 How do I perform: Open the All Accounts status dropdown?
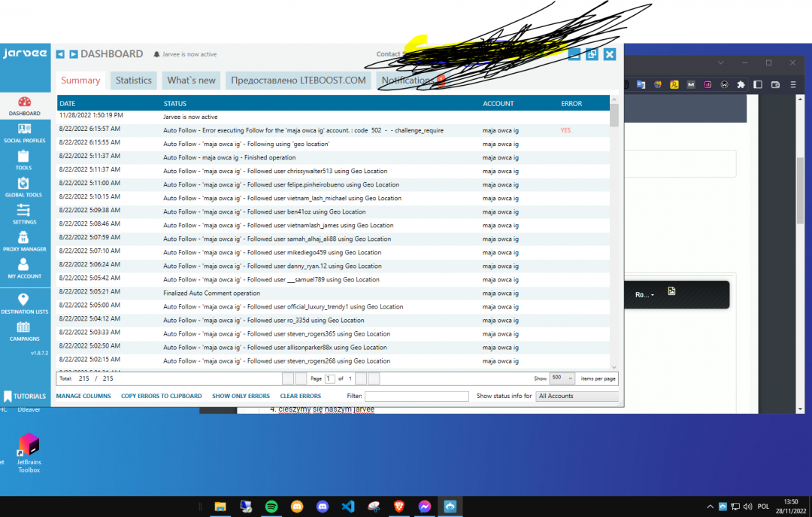click(x=577, y=396)
